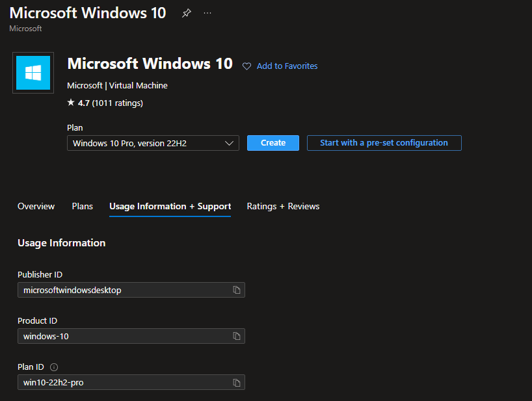Pin the Microsoft Windows 10 page
Viewport: 532px width, 401px height.
pyautogui.click(x=187, y=13)
